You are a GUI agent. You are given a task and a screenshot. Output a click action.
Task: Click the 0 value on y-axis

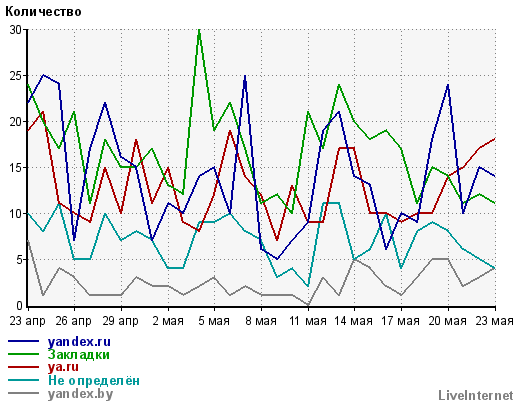19,306
